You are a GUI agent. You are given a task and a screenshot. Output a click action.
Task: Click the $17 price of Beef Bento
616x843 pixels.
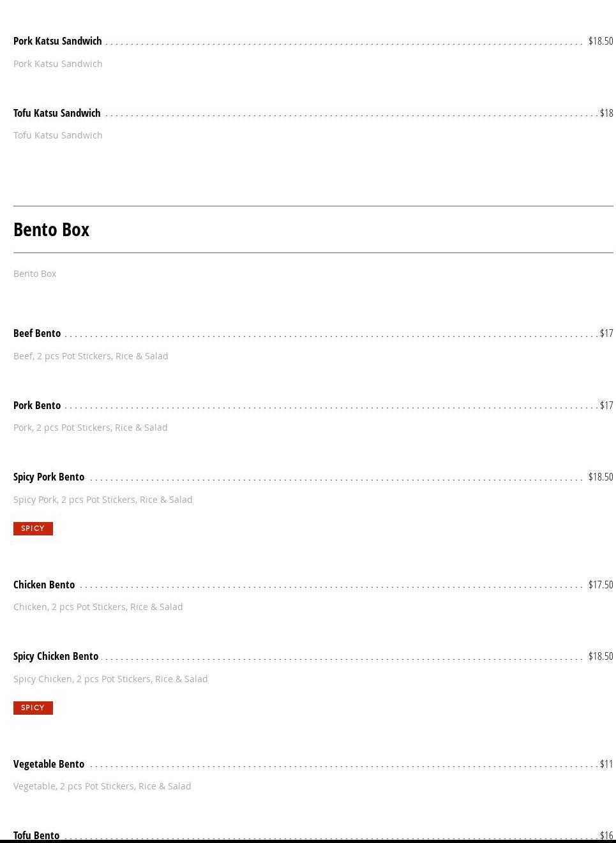click(x=606, y=333)
